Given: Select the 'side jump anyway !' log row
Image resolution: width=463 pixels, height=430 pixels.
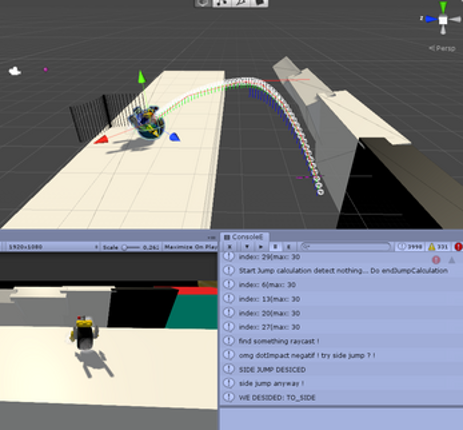Looking at the screenshot, I should (x=341, y=383).
